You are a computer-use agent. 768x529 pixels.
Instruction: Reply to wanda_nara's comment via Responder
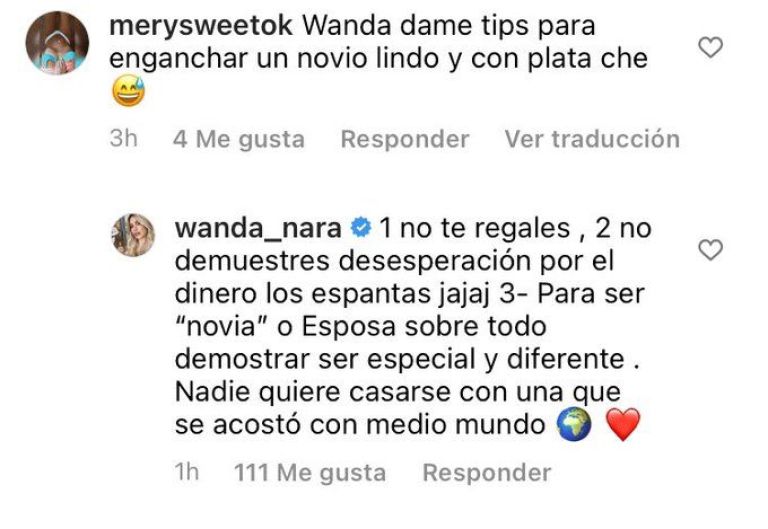point(487,473)
